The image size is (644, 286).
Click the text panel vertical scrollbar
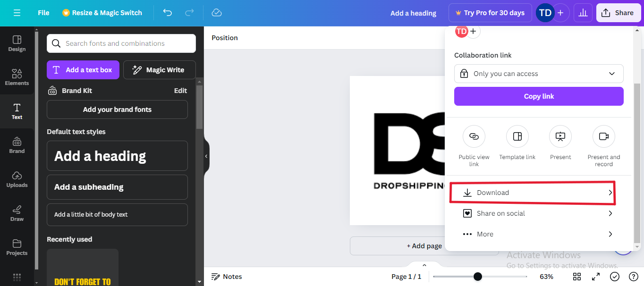point(199,107)
